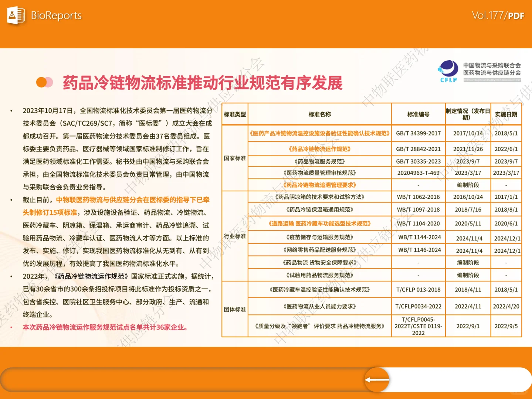Click release date 2020/5/11
This screenshot has height=399, width=532.
pyautogui.click(x=468, y=224)
